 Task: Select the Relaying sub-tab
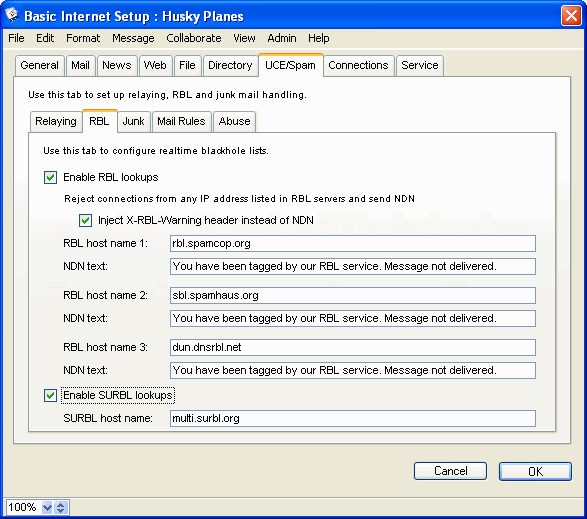pyautogui.click(x=56, y=121)
